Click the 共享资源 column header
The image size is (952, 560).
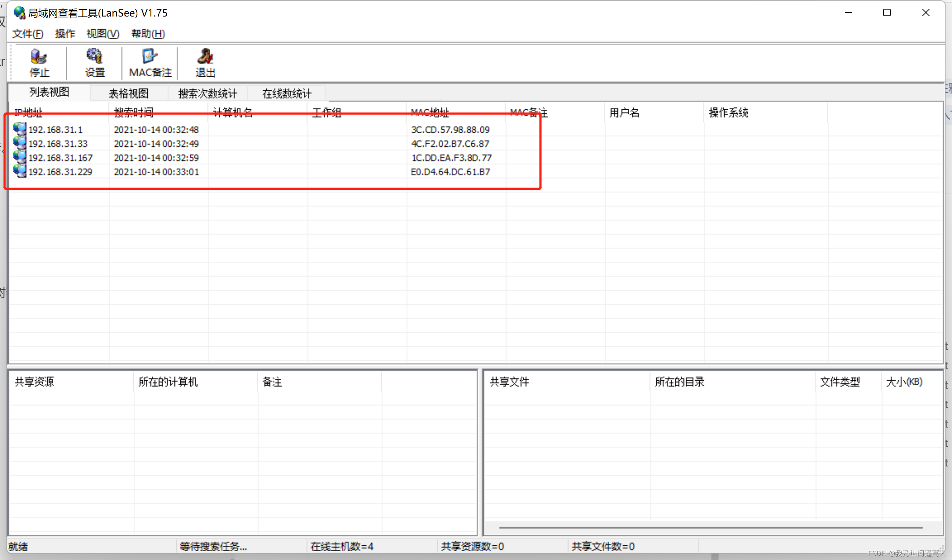coord(71,382)
